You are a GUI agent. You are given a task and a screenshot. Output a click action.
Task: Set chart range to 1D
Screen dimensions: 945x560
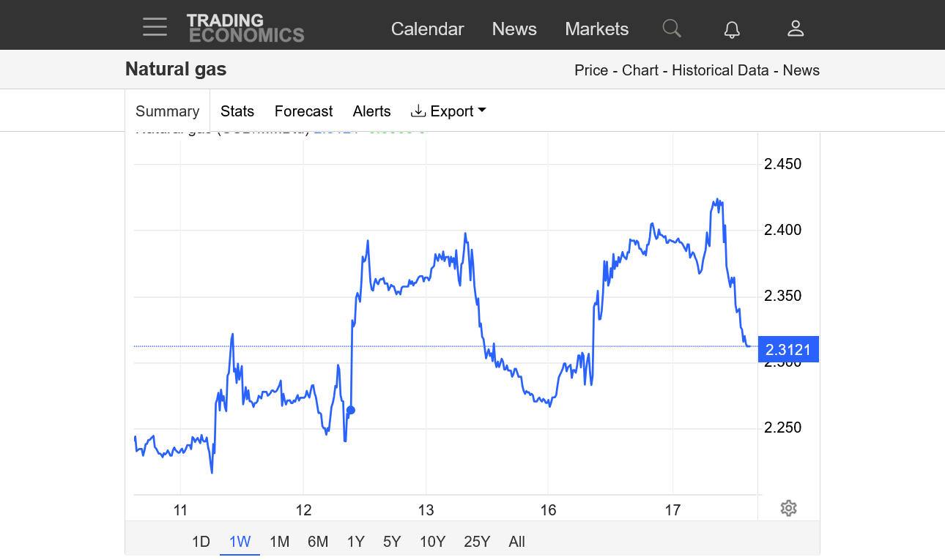coord(201,542)
